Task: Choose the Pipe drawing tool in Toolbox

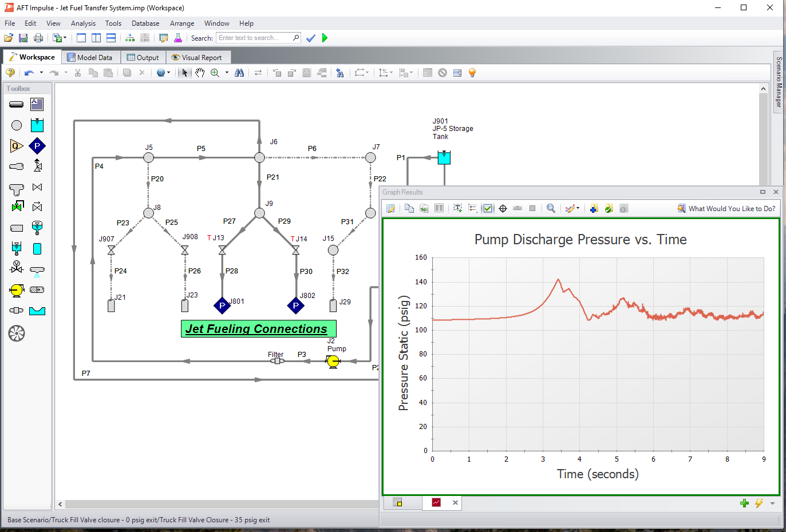Action: 17,104
